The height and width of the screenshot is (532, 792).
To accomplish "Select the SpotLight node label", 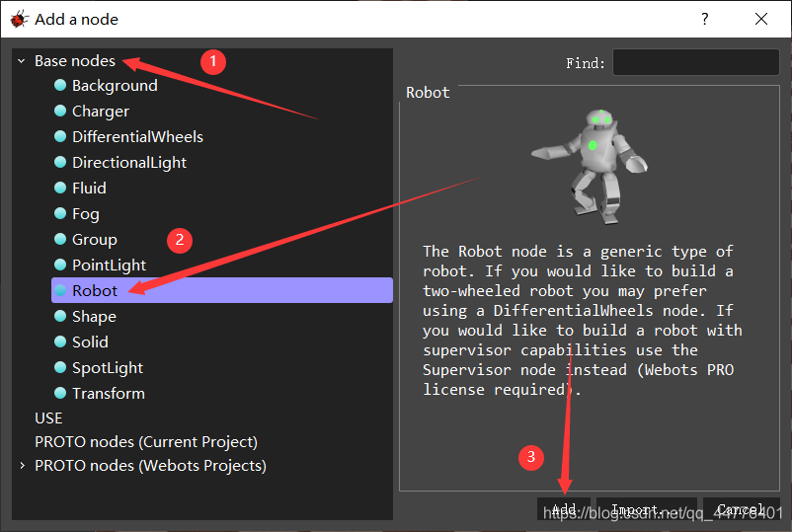I will pyautogui.click(x=108, y=368).
